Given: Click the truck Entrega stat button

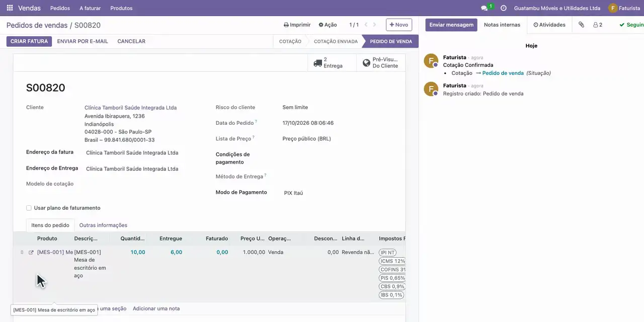Looking at the screenshot, I should 332,63.
